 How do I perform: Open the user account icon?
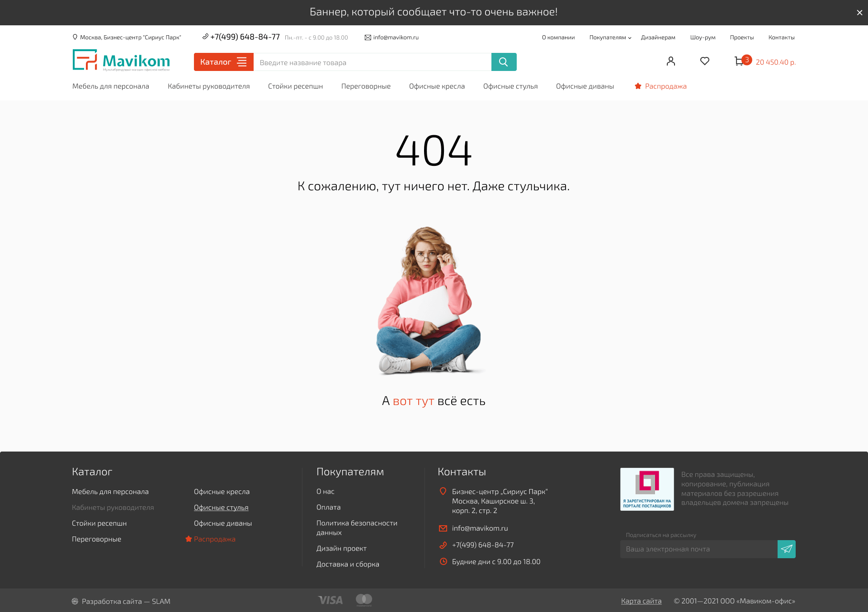pyautogui.click(x=670, y=61)
